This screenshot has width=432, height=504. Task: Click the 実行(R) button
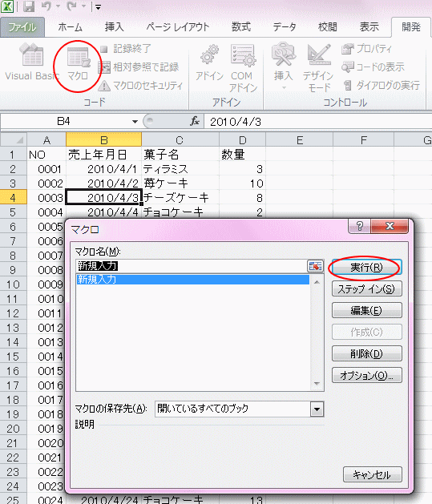pos(367,267)
